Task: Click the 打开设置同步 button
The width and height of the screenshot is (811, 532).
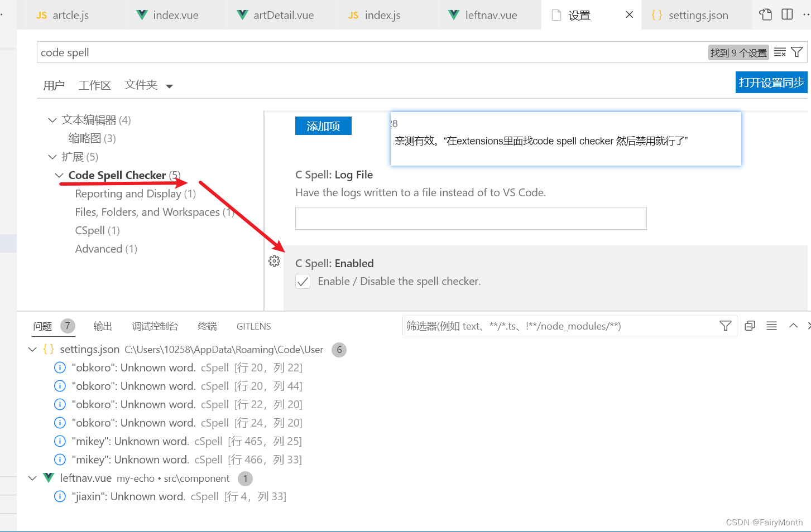Action: pyautogui.click(x=771, y=83)
